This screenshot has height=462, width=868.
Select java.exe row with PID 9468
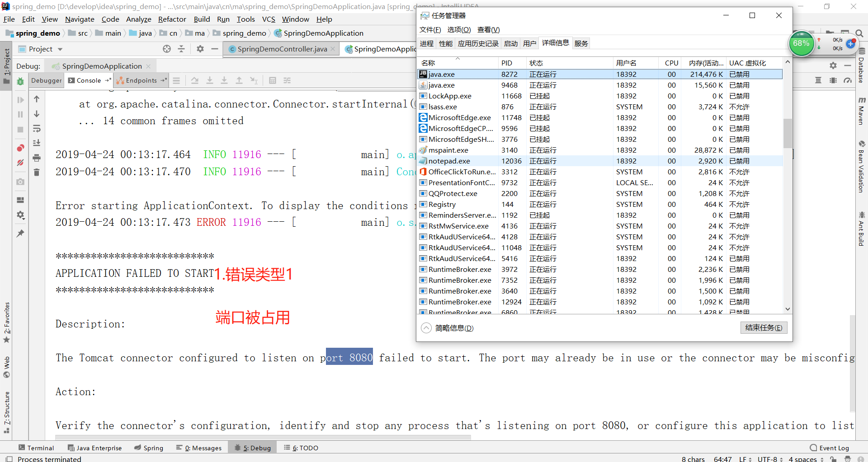600,85
